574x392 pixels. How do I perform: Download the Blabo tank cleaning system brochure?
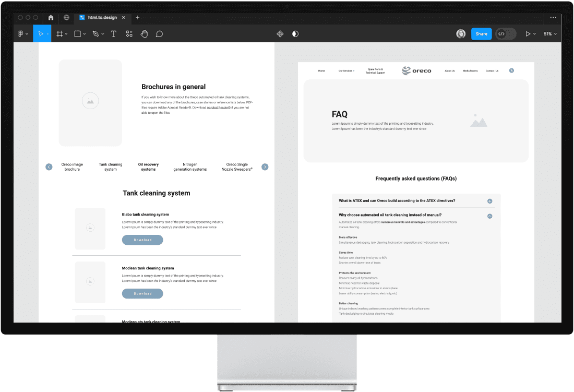click(x=142, y=240)
